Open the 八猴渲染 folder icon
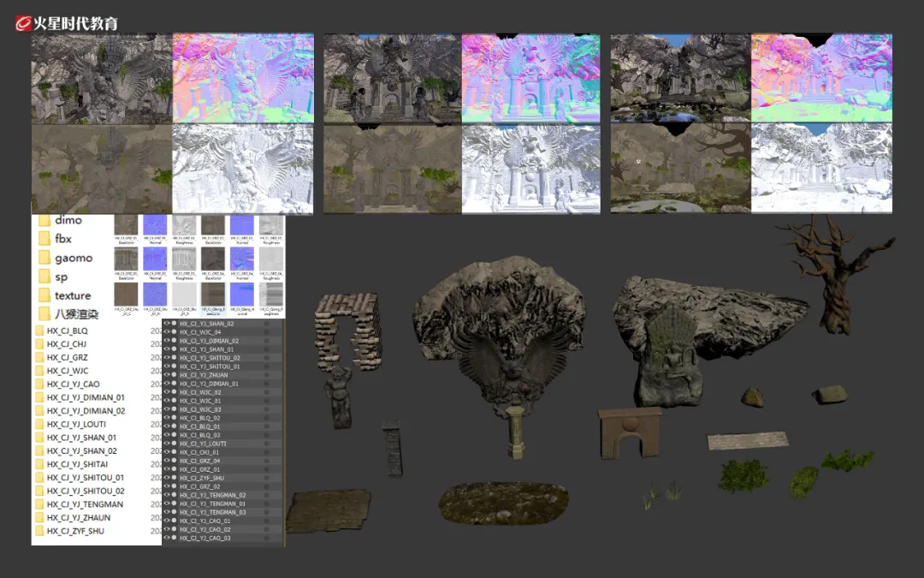Screen dimensions: 924x578 44,314
